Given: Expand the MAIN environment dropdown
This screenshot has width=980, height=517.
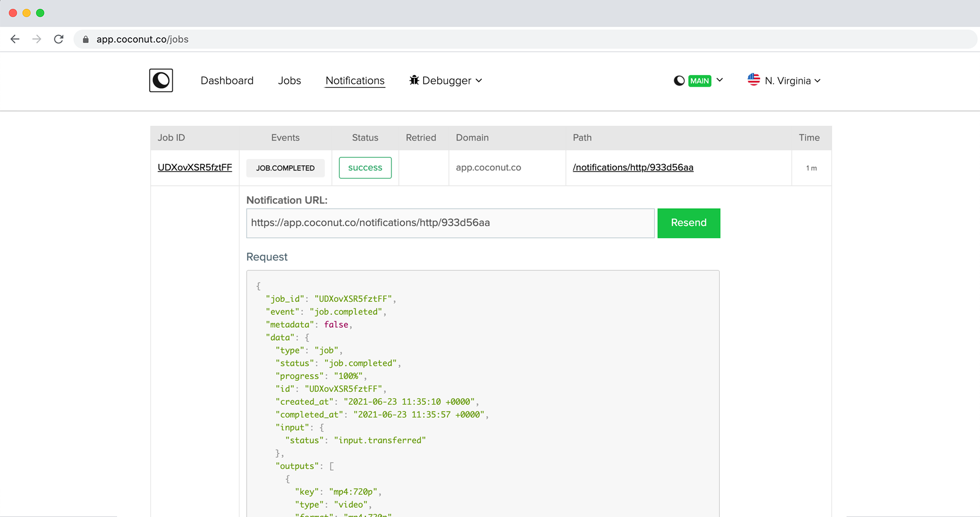Looking at the screenshot, I should pyautogui.click(x=720, y=80).
